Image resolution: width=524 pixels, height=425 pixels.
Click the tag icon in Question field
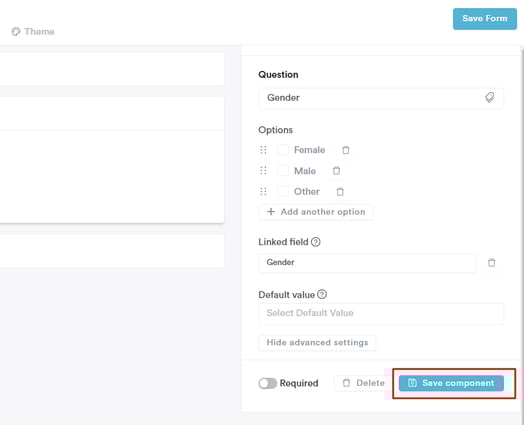(490, 98)
